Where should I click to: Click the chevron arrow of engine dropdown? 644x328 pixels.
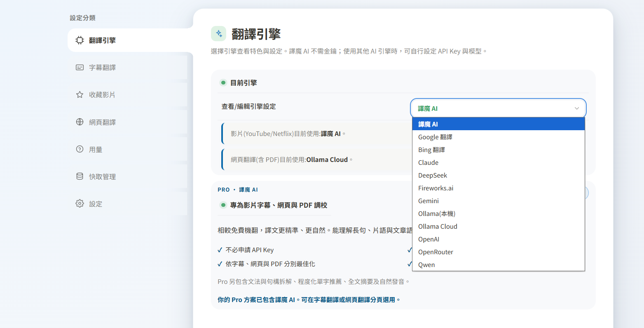(577, 108)
